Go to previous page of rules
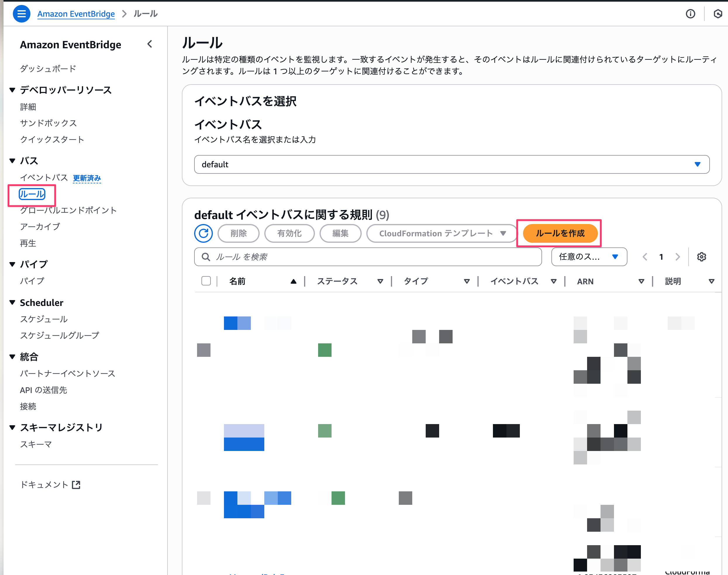The width and height of the screenshot is (728, 575). click(x=645, y=257)
